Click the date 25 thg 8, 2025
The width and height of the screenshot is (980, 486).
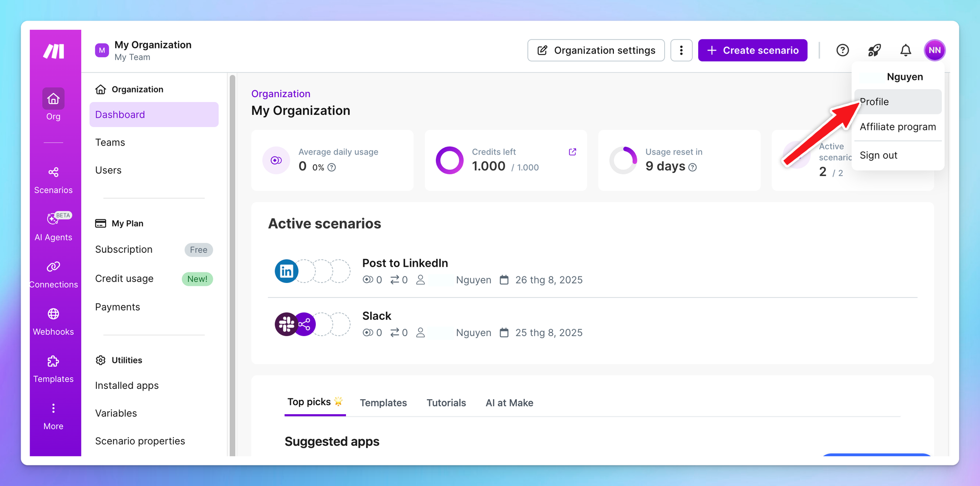click(x=549, y=332)
